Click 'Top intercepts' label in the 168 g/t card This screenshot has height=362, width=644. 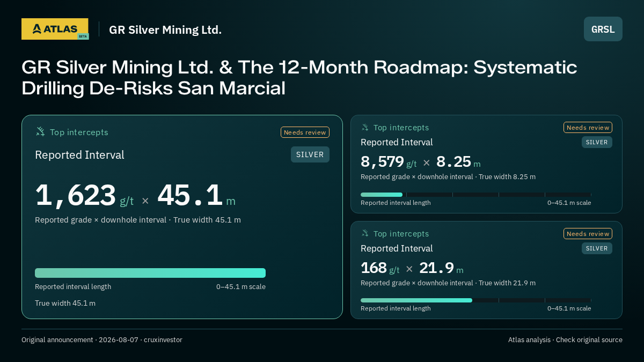401,234
